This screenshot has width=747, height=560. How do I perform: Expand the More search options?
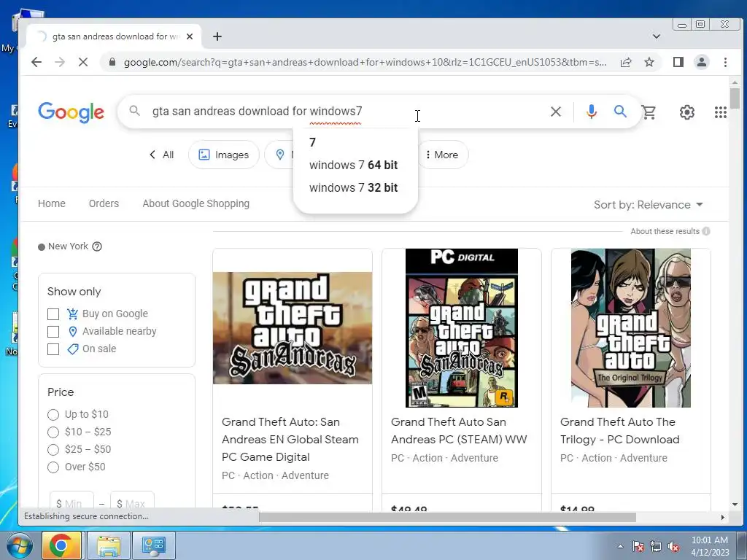[x=443, y=155]
